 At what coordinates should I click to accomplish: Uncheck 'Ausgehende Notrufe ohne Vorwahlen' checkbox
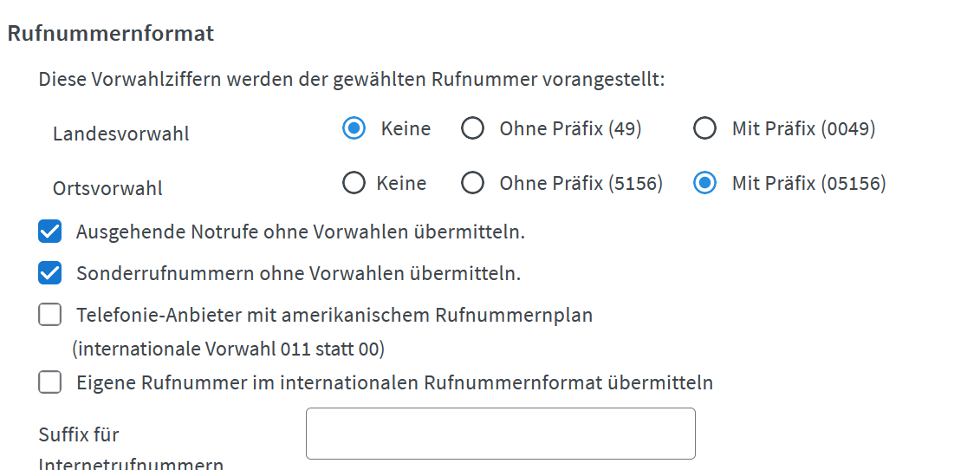pyautogui.click(x=50, y=232)
